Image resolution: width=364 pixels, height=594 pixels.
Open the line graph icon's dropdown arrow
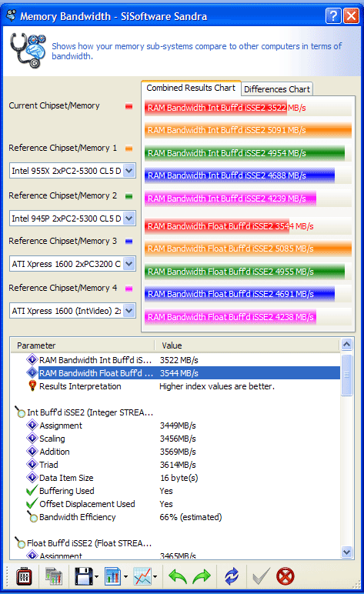pyautogui.click(x=155, y=577)
